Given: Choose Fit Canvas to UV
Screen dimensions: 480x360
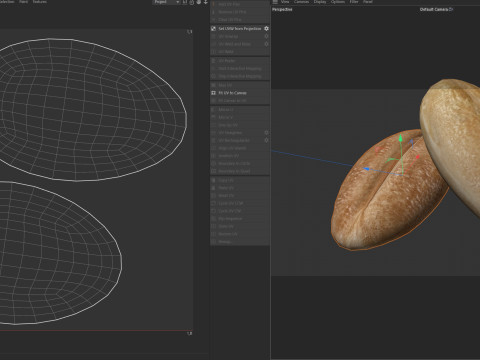Looking at the screenshot, I should [232, 101].
